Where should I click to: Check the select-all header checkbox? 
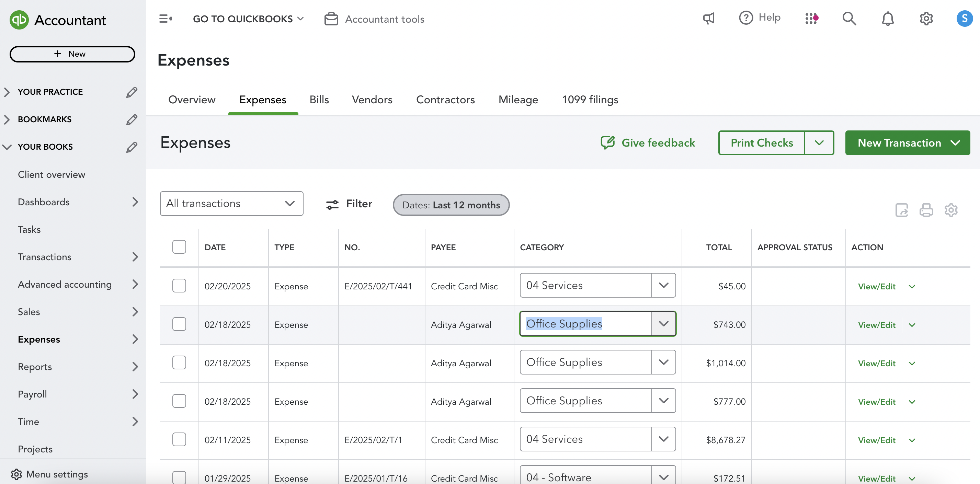point(179,247)
